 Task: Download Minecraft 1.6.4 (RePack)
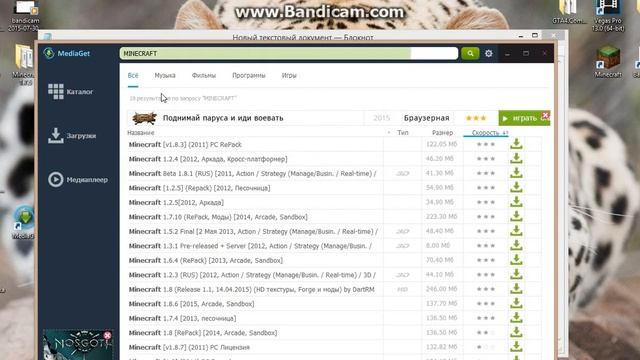click(516, 260)
